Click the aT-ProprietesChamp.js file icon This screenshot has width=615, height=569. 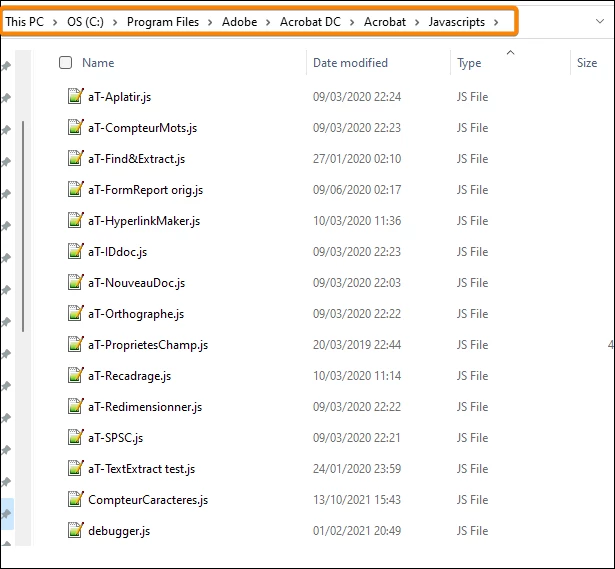(75, 344)
